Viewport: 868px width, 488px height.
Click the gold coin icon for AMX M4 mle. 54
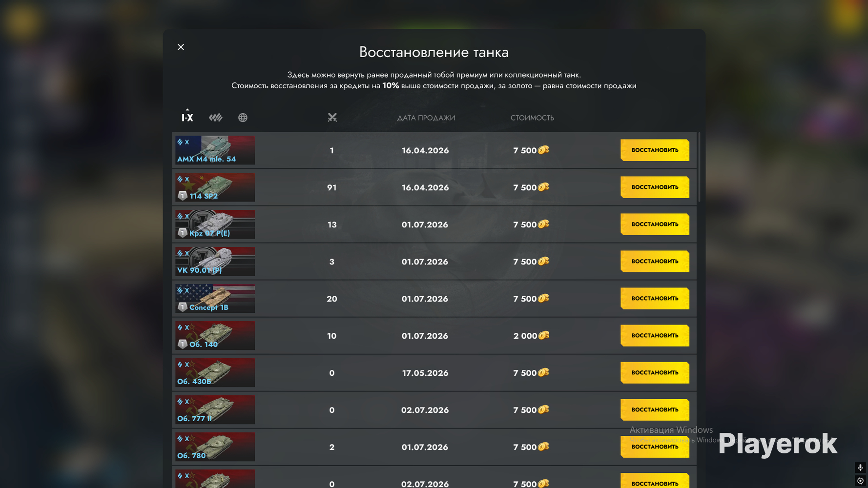543,150
